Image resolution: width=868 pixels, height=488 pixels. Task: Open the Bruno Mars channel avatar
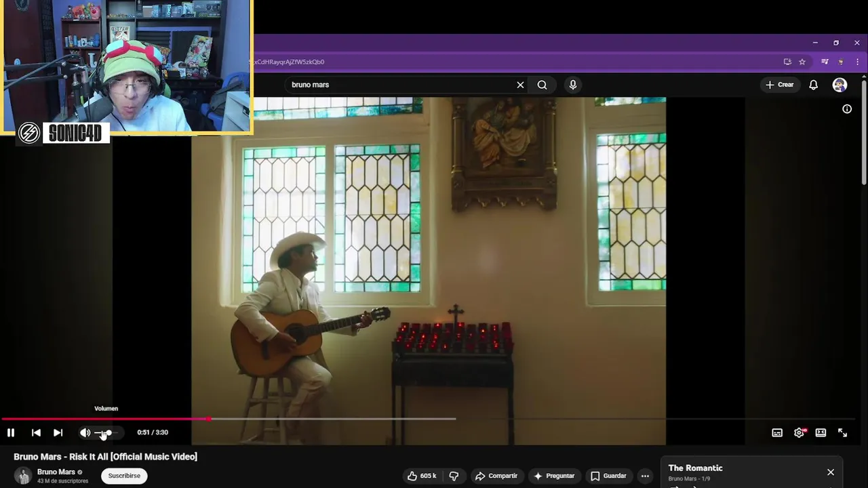click(23, 476)
